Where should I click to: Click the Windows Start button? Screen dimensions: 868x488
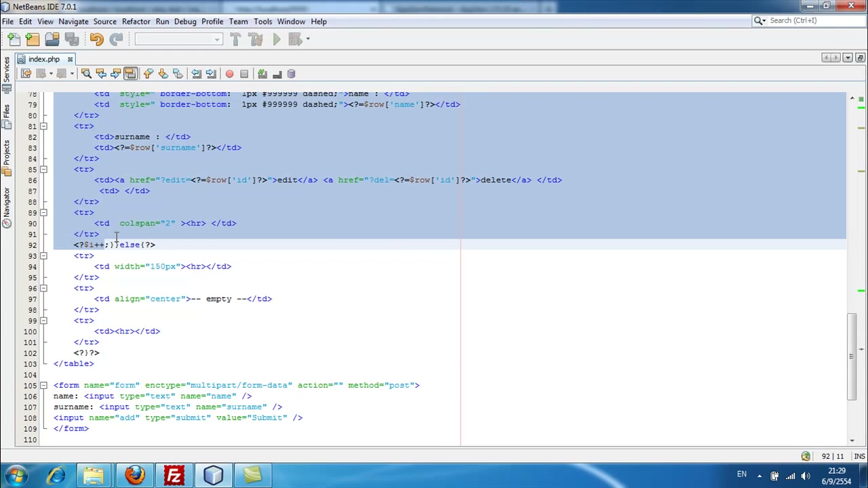(16, 475)
